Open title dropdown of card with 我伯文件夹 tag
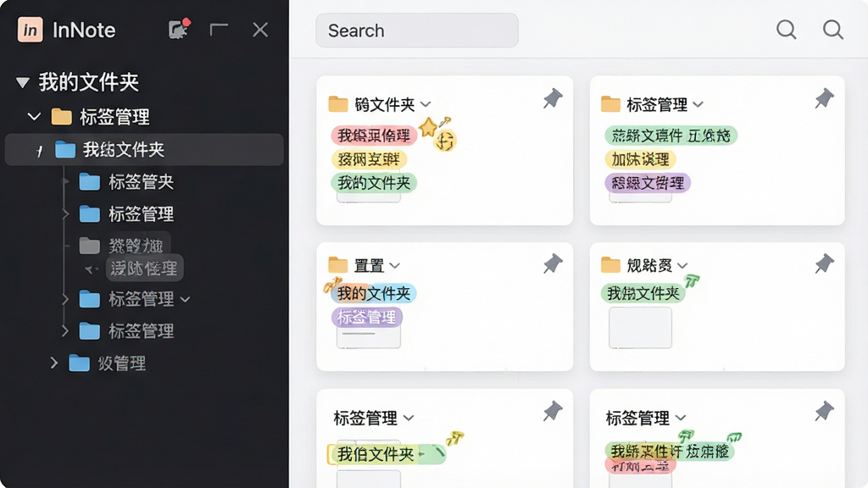 point(409,418)
